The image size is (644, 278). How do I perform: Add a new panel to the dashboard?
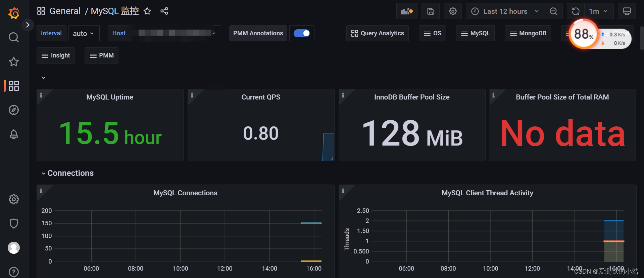point(407,11)
